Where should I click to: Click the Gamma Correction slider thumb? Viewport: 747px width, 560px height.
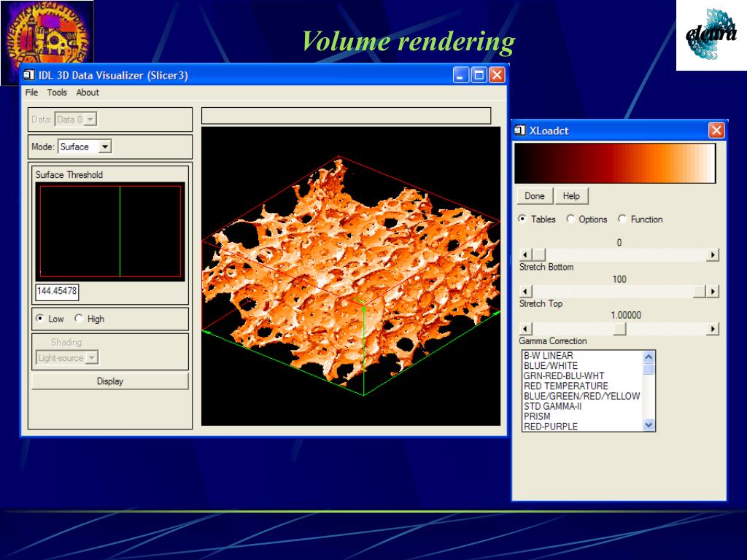(619, 329)
